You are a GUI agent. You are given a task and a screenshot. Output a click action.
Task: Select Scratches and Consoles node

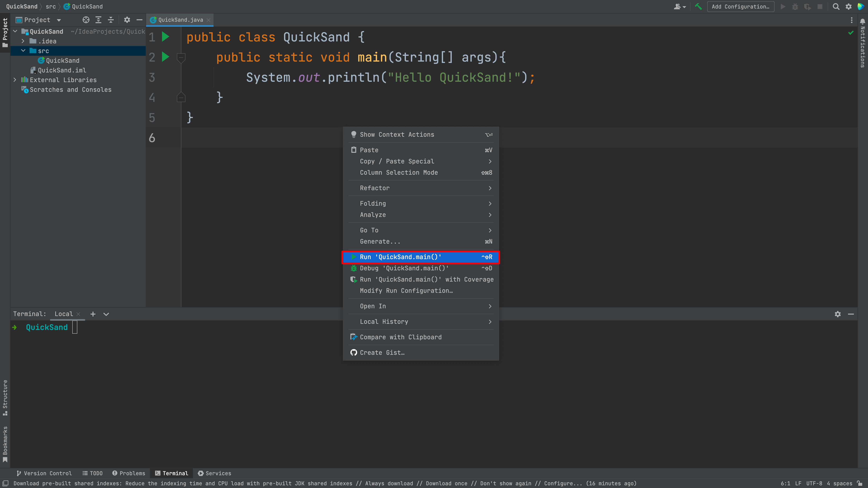pos(66,90)
